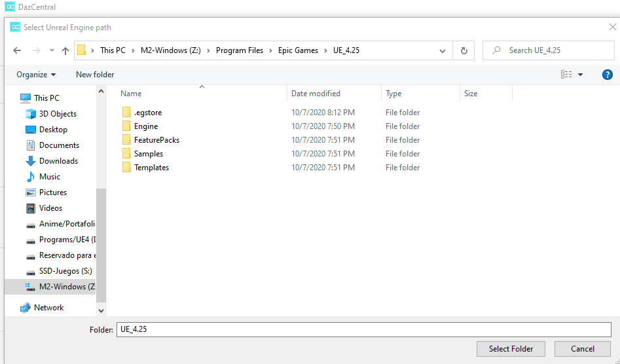620x364 pixels.
Task: Expand the recent locations dropdown arrow
Action: click(x=52, y=50)
